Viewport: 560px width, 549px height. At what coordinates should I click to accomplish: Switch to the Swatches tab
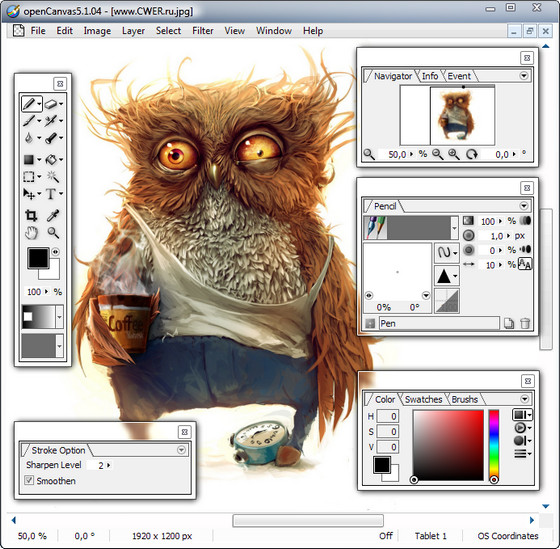(423, 399)
